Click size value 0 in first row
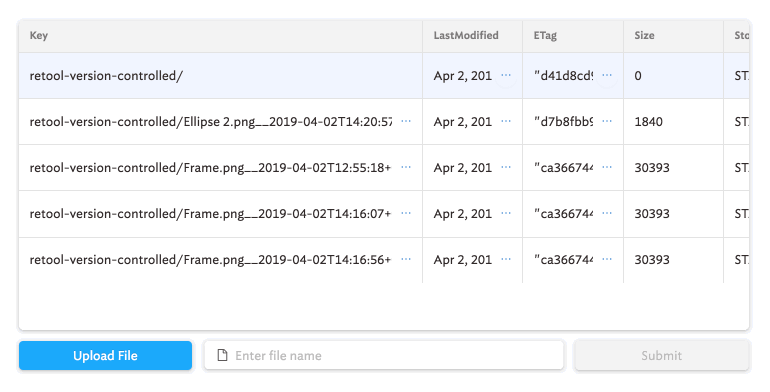Viewport: 770px width, 392px height. pos(638,76)
